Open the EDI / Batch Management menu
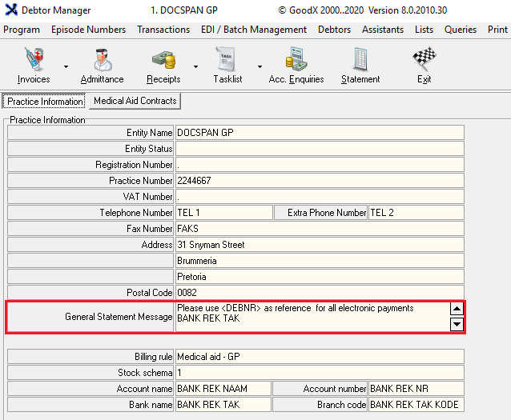 point(254,30)
